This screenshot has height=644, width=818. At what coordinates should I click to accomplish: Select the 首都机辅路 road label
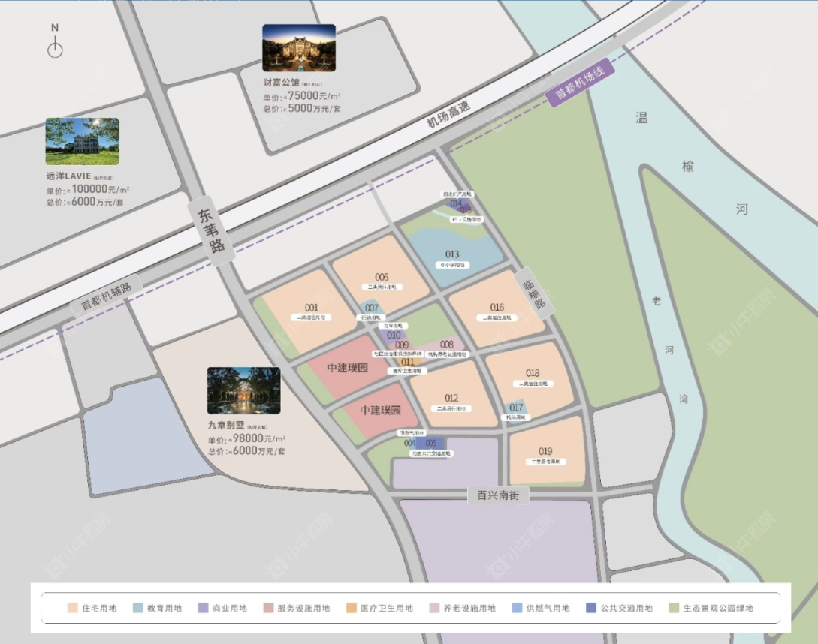pos(106,296)
